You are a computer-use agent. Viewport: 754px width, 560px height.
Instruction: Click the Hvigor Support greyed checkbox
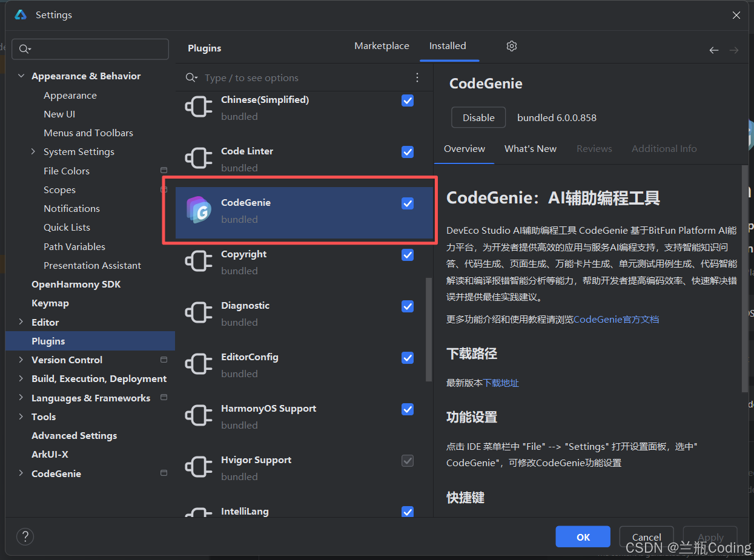(408, 461)
